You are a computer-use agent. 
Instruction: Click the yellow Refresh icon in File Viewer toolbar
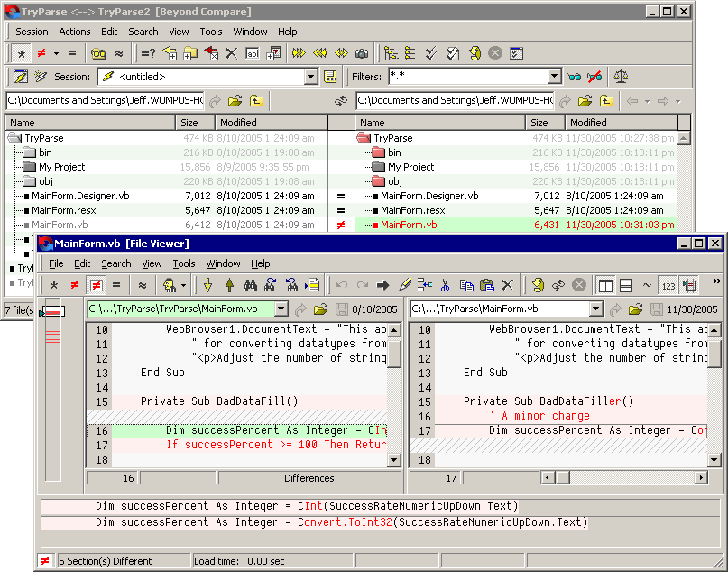pos(538,285)
